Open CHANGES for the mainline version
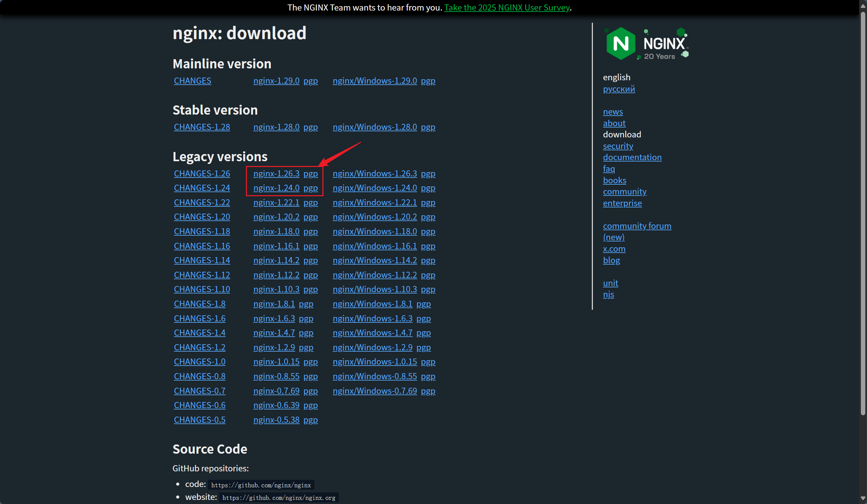The width and height of the screenshot is (867, 504). click(192, 81)
